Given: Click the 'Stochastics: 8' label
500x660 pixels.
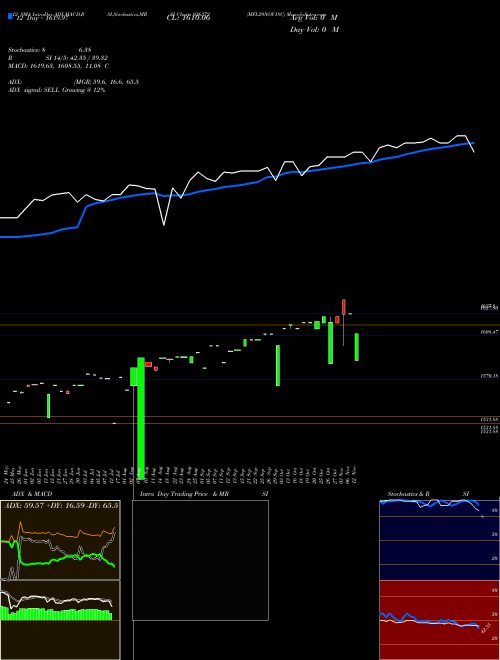Looking at the screenshot, I should pyautogui.click(x=29, y=50).
